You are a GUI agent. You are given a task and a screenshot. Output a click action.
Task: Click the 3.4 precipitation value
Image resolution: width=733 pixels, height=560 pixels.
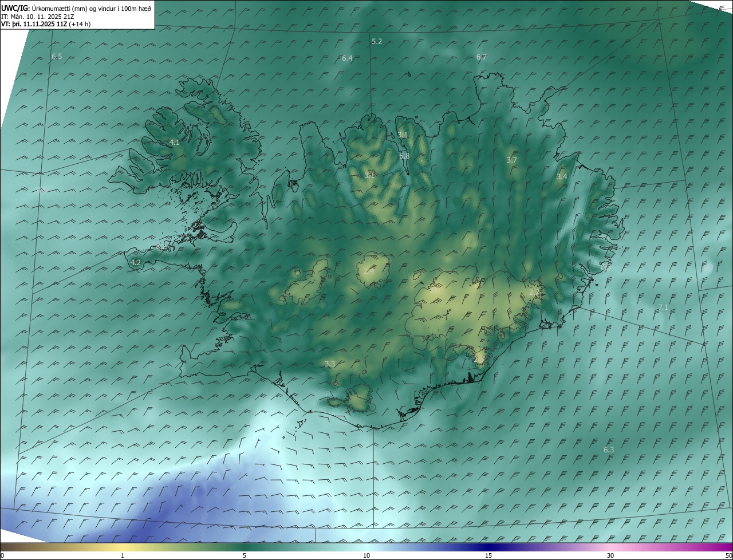tap(562, 176)
